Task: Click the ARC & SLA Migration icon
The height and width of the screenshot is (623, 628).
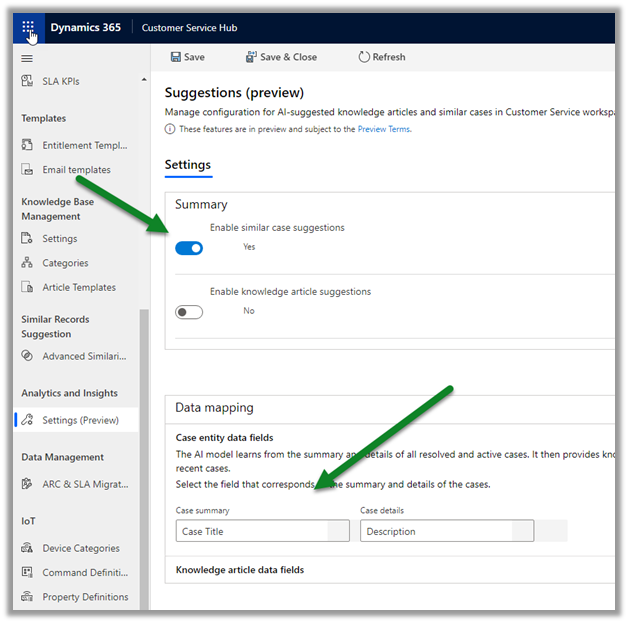Action: [27, 484]
